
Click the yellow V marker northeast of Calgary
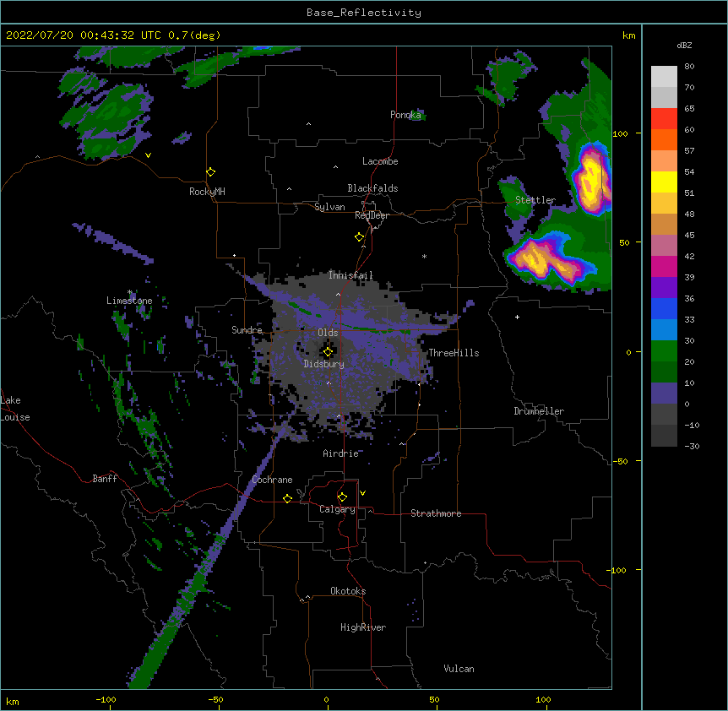pyautogui.click(x=362, y=493)
